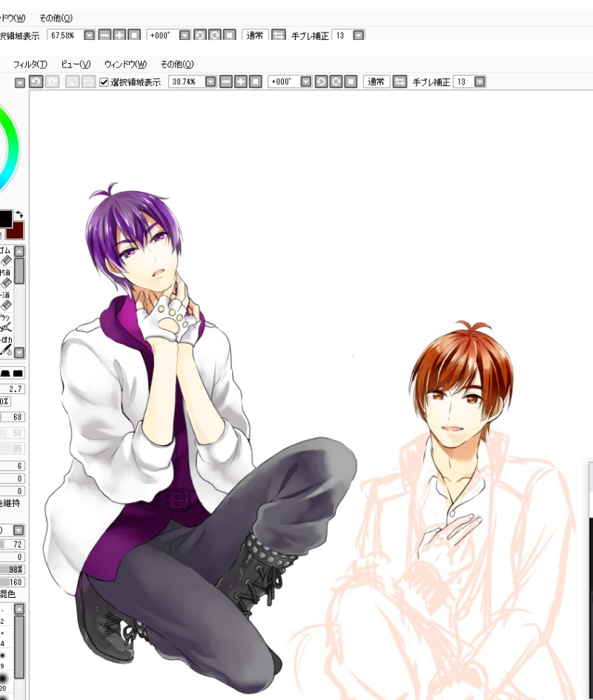Zoom in with plus beside 67.58%
The width and height of the screenshot is (593, 700).
tap(119, 35)
